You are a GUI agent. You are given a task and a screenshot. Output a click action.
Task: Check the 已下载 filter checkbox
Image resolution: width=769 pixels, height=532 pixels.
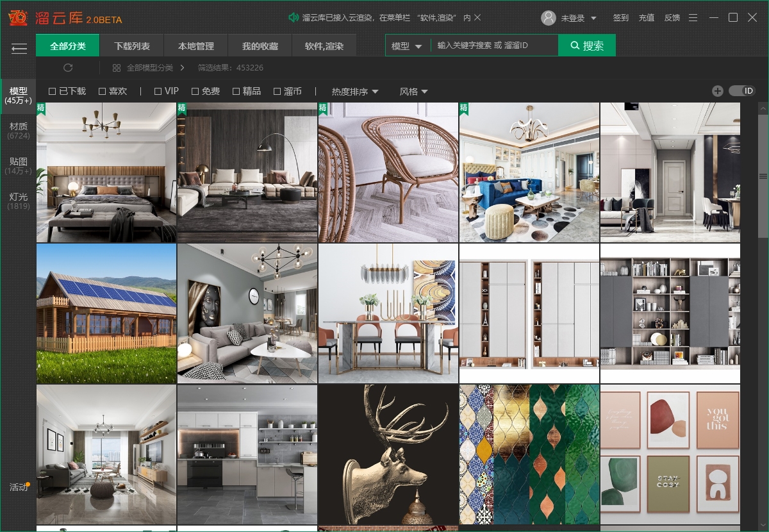53,92
